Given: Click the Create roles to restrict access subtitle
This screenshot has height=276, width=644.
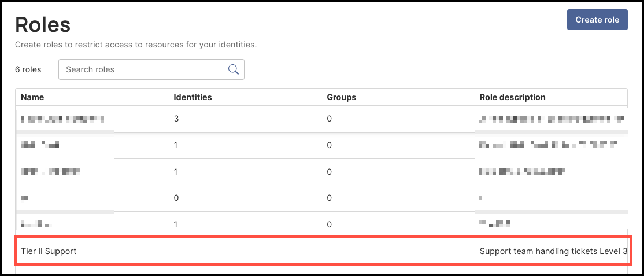Looking at the screenshot, I should [x=136, y=45].
